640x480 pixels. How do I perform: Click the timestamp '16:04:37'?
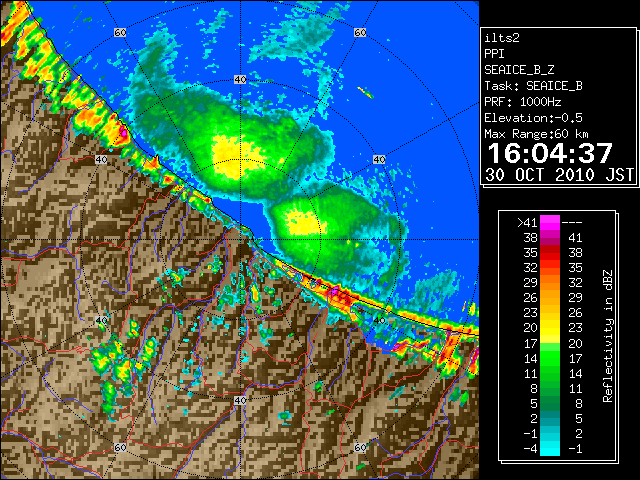coord(550,153)
